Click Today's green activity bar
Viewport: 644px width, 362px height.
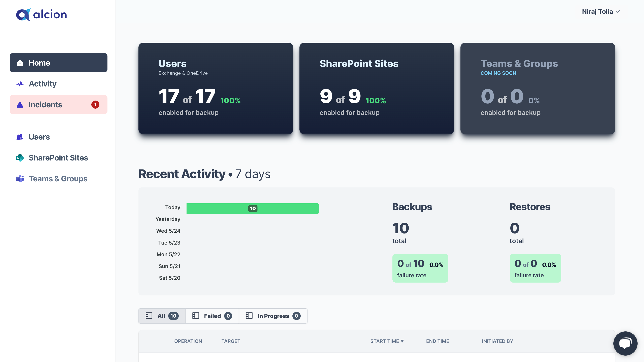pos(253,208)
